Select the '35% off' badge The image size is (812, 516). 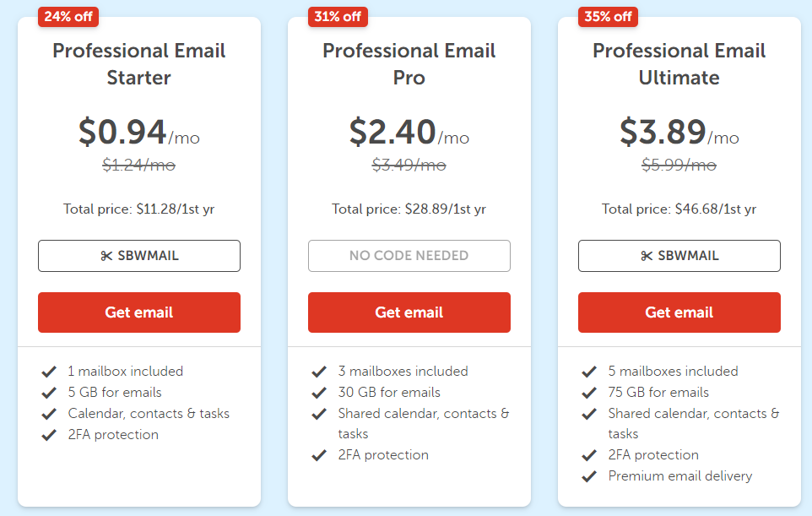(608, 16)
